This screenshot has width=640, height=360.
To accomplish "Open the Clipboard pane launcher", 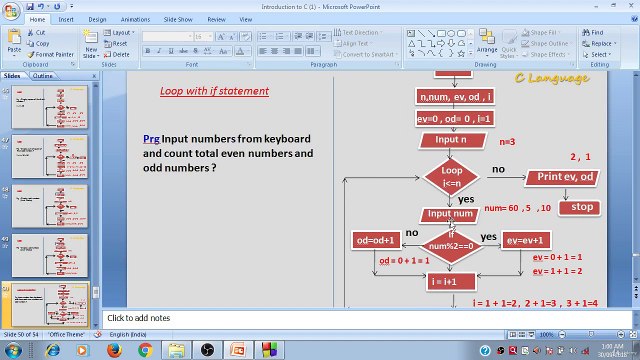I will pyautogui.click(x=73, y=64).
